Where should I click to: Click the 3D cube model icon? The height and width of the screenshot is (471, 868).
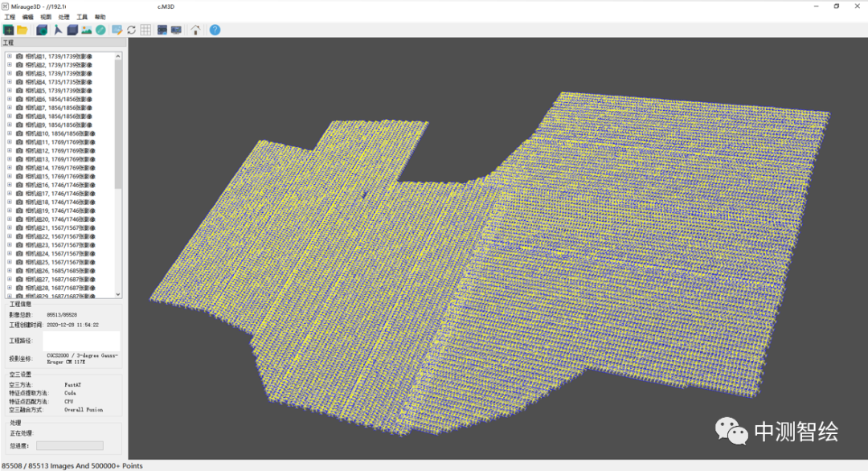(x=72, y=30)
